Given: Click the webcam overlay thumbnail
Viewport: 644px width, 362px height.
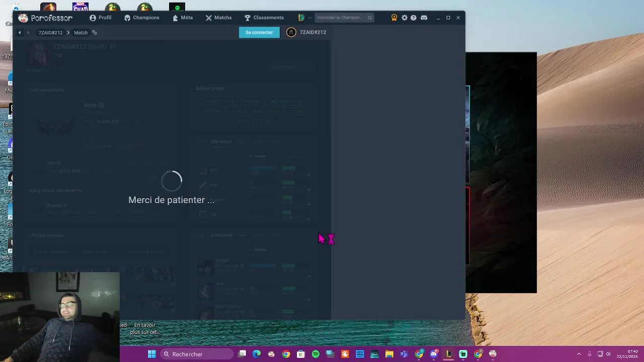Looking at the screenshot, I should (x=60, y=317).
